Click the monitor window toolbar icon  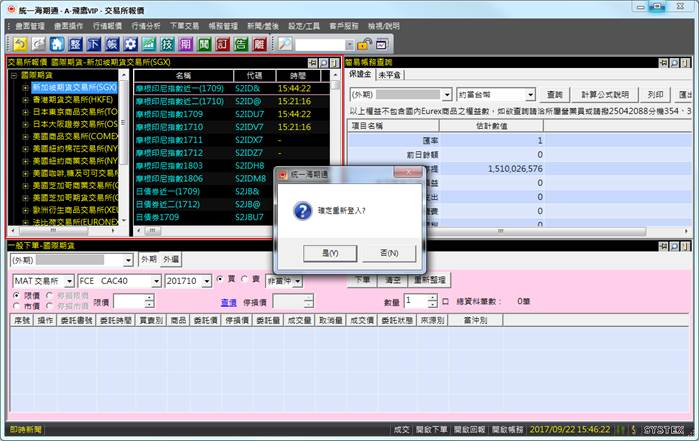tap(382, 44)
